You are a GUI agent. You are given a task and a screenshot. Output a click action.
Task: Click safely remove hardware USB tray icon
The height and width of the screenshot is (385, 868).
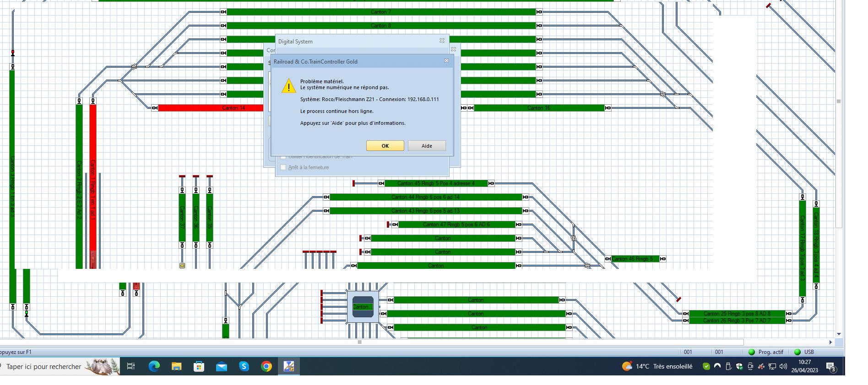[x=728, y=366]
